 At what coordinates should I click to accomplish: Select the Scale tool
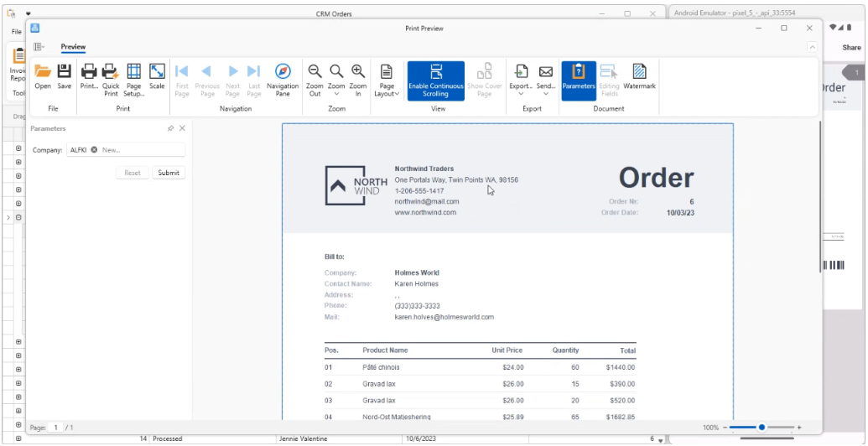tap(157, 76)
